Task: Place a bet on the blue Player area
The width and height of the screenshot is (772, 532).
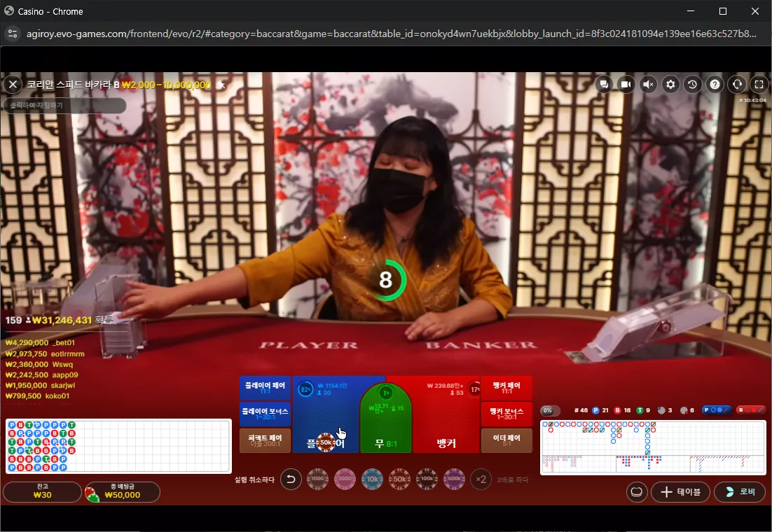Action: [x=325, y=414]
